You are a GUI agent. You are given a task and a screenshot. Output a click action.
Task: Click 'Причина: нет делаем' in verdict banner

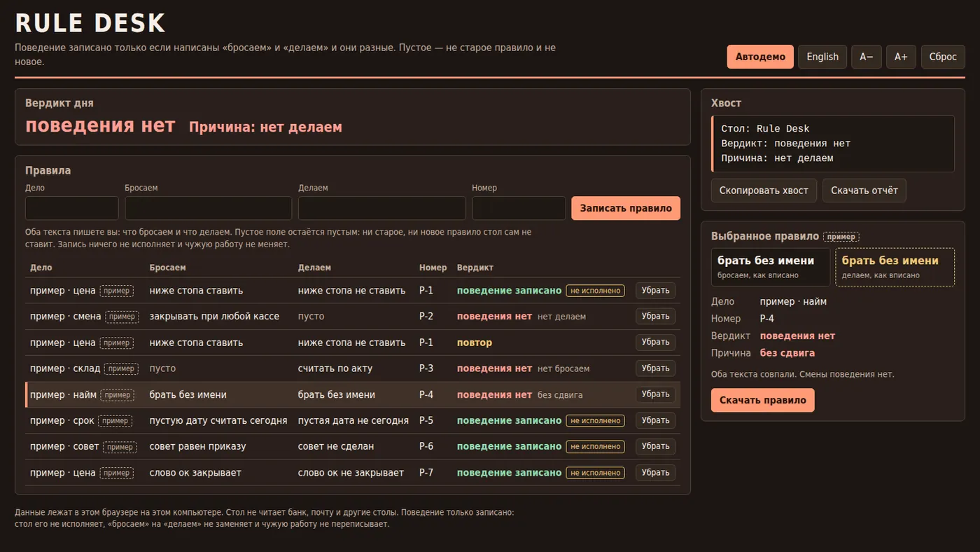[x=266, y=127]
